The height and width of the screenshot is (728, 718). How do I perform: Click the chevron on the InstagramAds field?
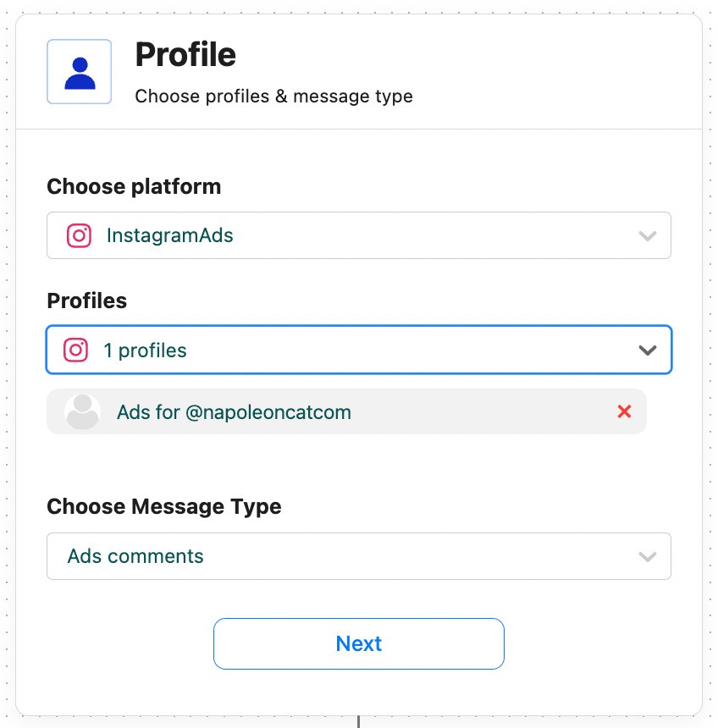[648, 235]
